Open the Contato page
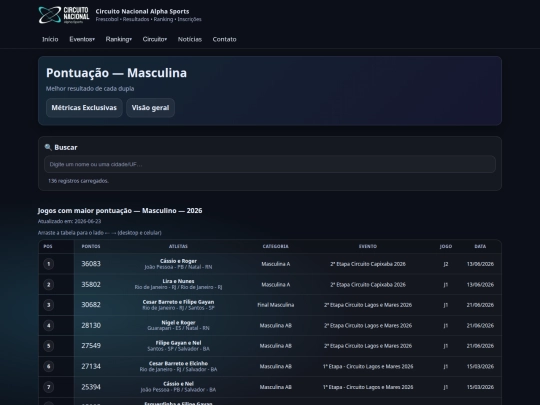 coord(225,39)
